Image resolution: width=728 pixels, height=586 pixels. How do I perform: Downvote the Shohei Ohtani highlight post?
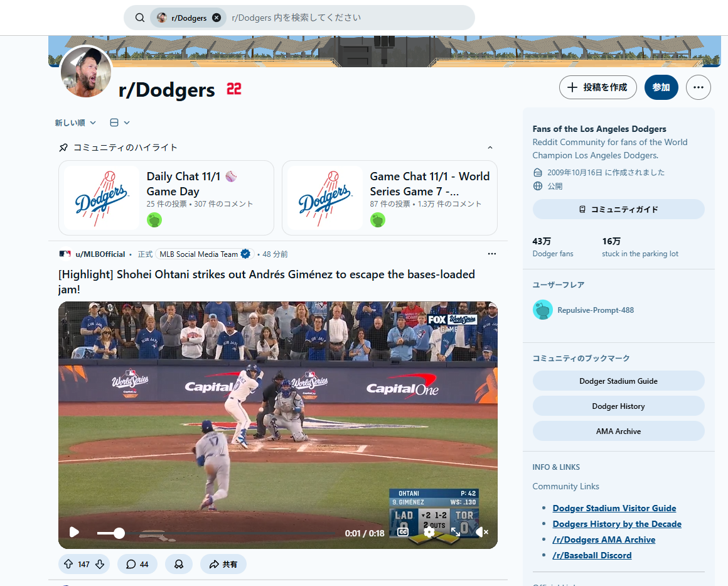[x=100, y=564]
